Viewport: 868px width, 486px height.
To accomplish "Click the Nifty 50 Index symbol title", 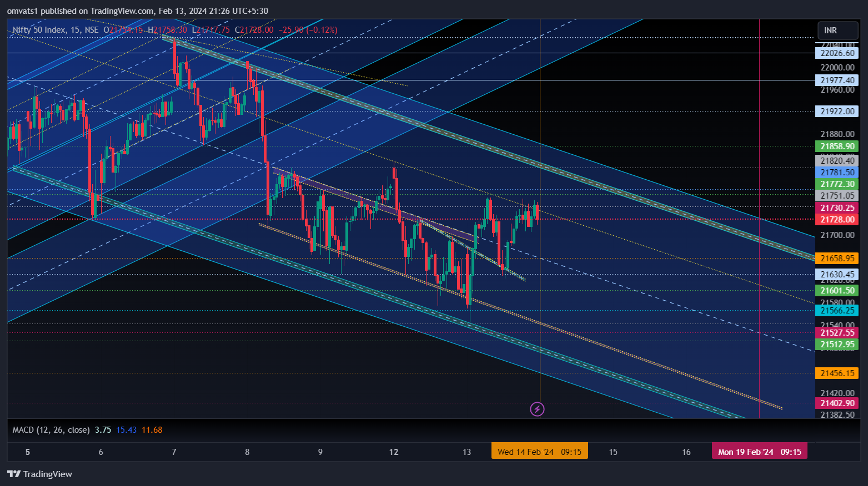I will tap(39, 30).
